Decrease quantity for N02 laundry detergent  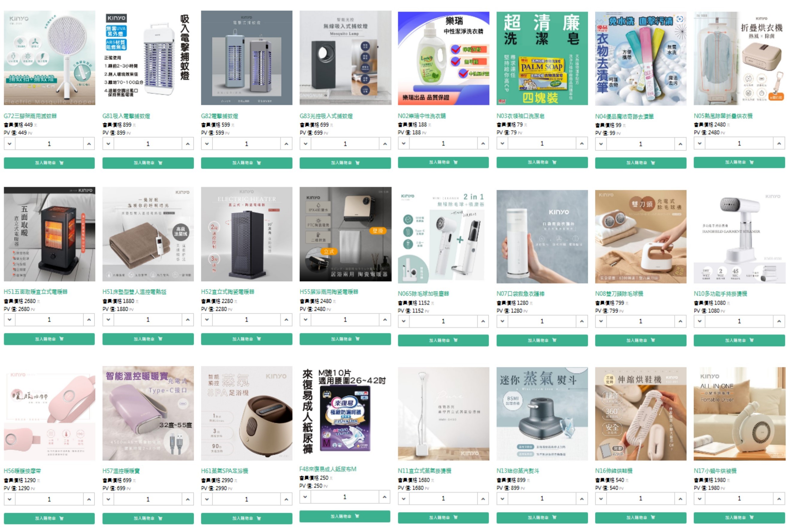[x=404, y=143]
